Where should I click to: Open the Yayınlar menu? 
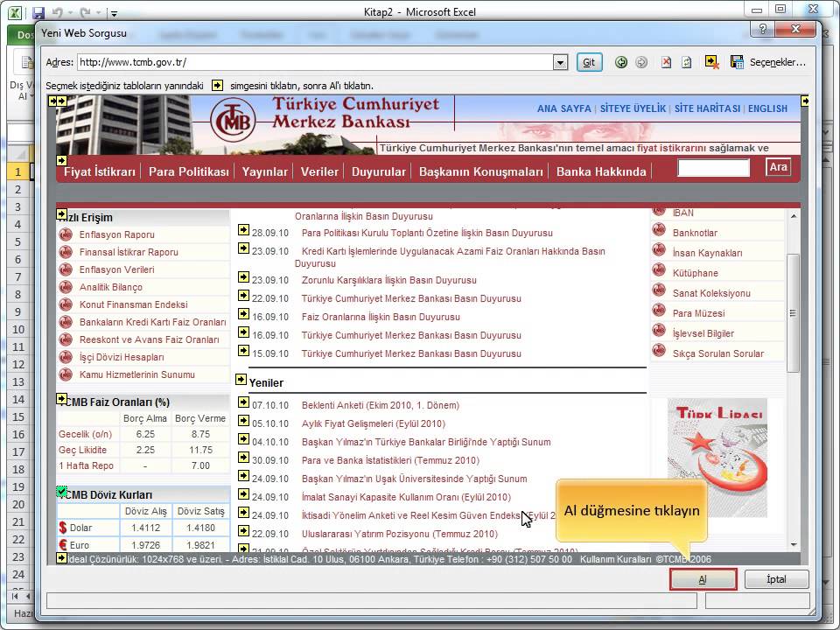264,171
